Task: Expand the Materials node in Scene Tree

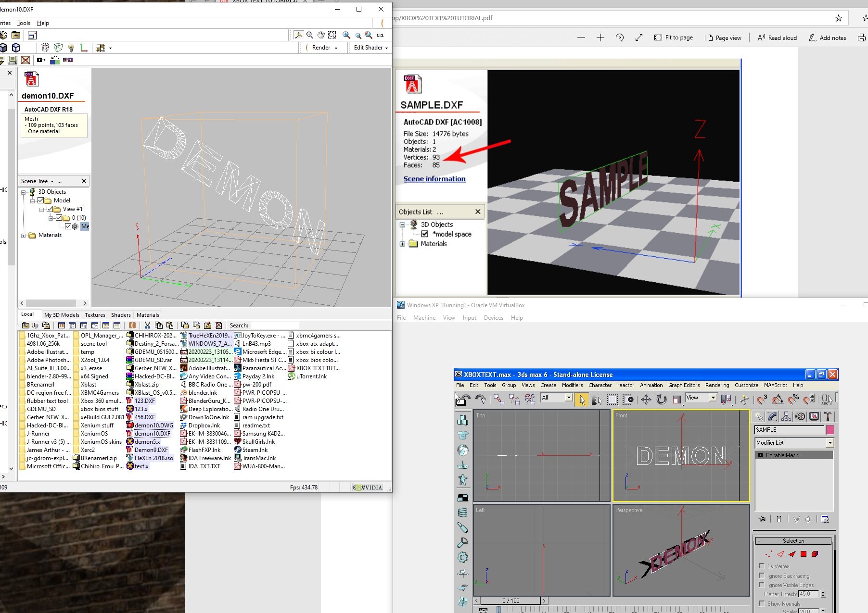Action: [x=23, y=236]
